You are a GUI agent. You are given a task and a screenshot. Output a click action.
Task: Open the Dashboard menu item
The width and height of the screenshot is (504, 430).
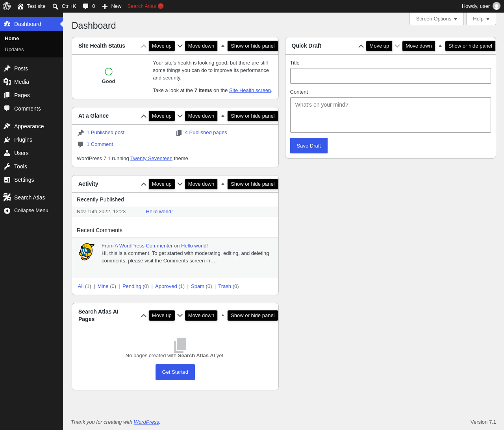coord(31,24)
